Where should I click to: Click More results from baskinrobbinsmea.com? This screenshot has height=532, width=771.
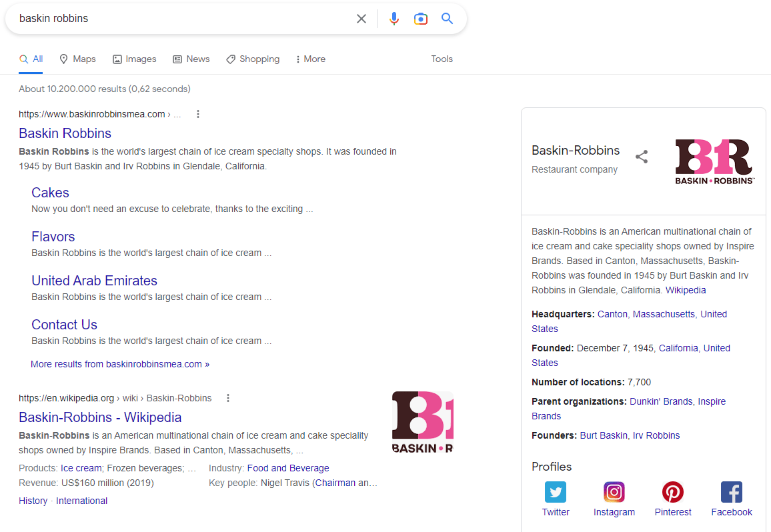tap(120, 365)
